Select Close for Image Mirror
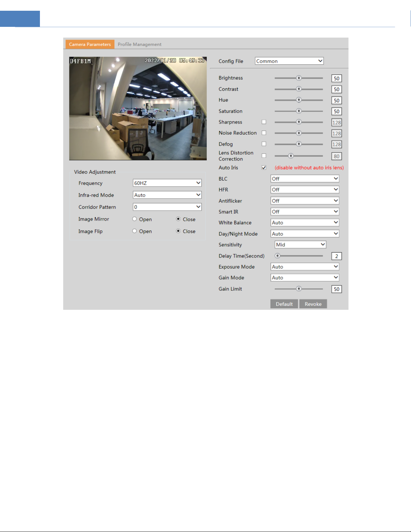This screenshot has height=532, width=411. (178, 219)
